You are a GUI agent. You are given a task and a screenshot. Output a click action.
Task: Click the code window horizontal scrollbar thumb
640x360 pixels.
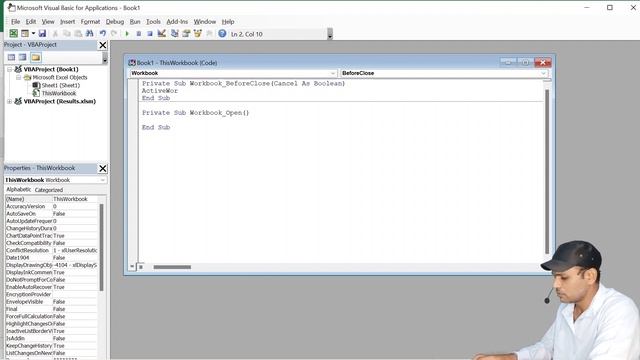tap(172, 267)
